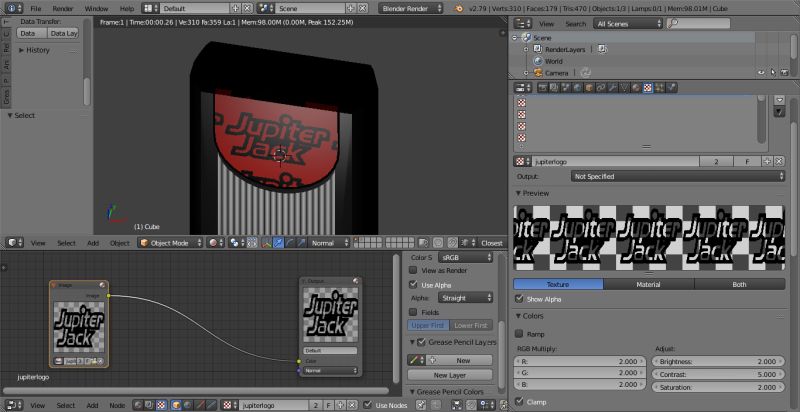Open the Modifiers wrench tab

tap(612, 88)
